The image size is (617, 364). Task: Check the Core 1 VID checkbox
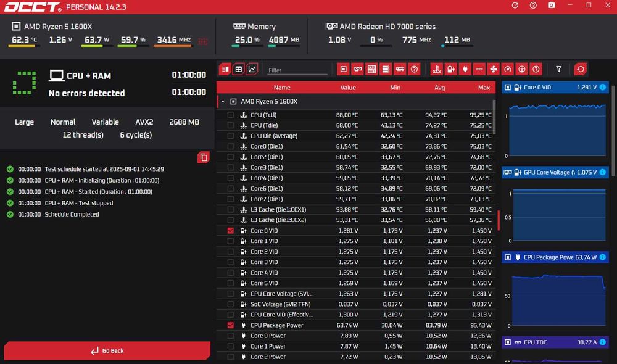point(231,241)
